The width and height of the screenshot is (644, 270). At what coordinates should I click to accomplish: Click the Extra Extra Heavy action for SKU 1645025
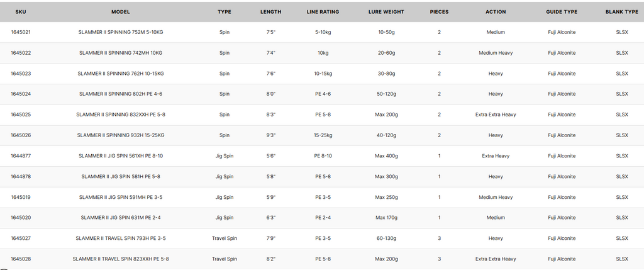[496, 115]
